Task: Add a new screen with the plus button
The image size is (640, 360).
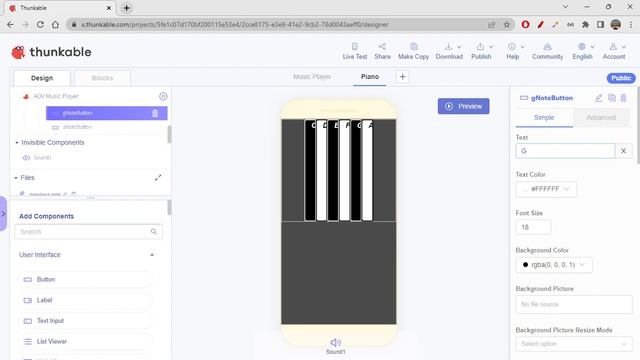Action: (402, 77)
